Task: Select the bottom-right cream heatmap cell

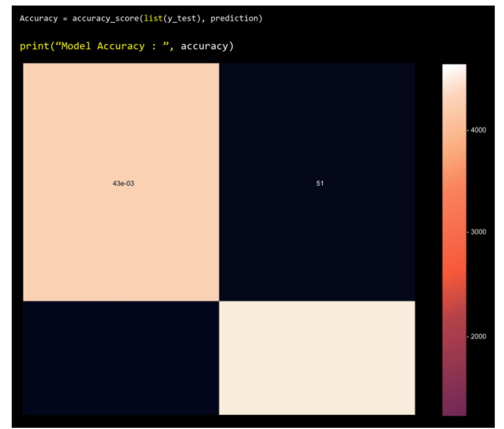Action: 317,358
